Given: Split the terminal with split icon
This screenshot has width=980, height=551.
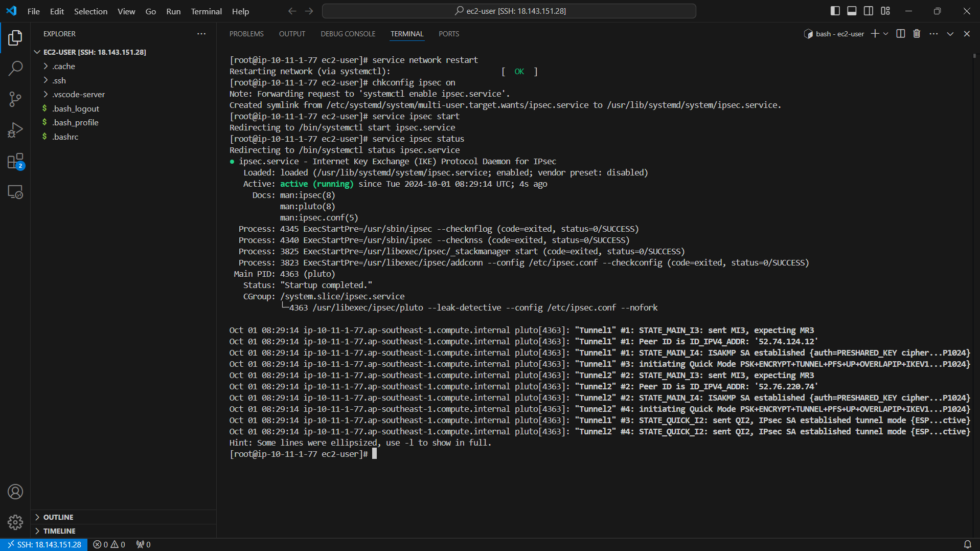Looking at the screenshot, I should (901, 34).
